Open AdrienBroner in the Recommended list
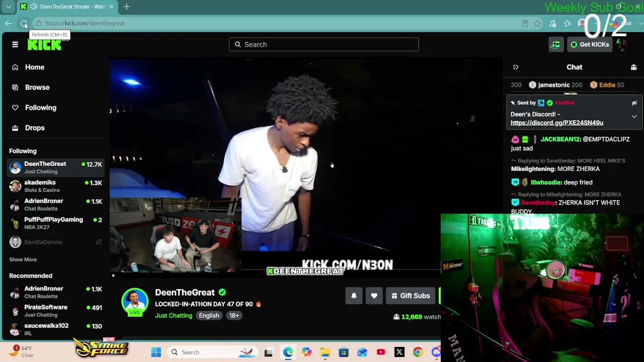This screenshot has height=362, width=644. [55, 292]
